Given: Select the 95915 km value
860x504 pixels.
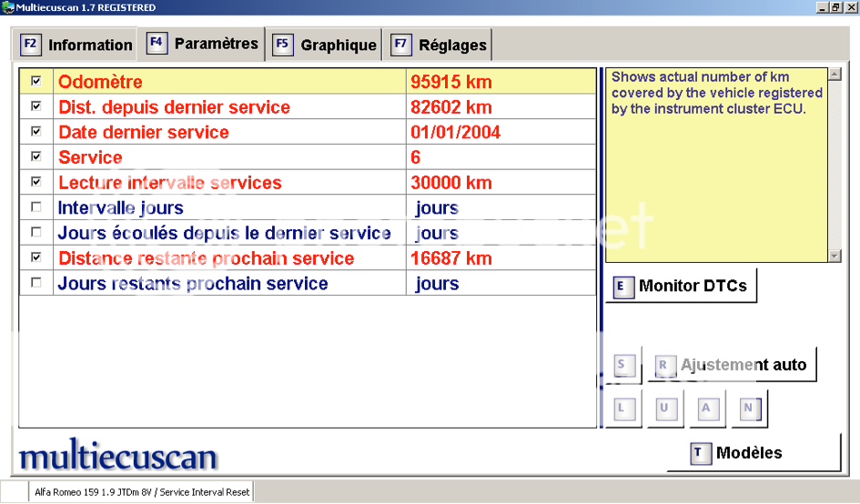Looking at the screenshot, I should click(x=450, y=82).
